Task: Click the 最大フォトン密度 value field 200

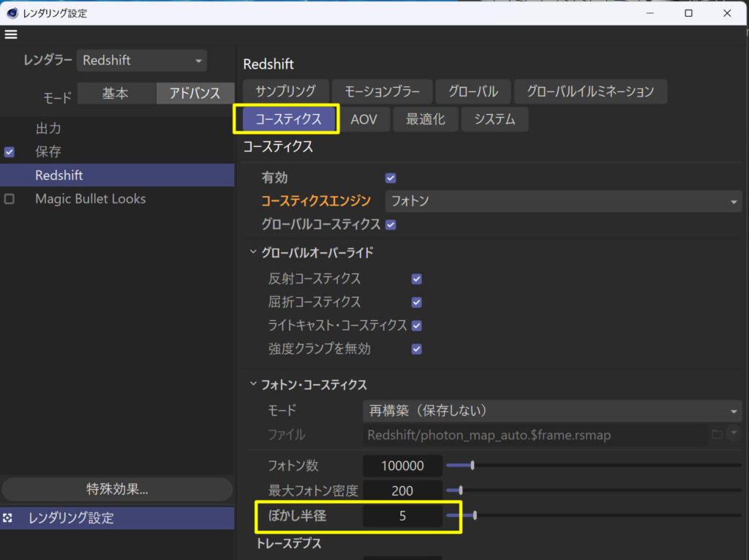Action: coord(403,491)
